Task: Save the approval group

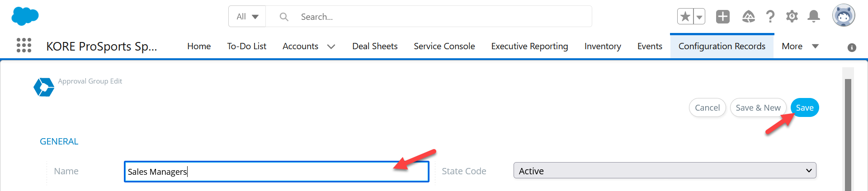Action: click(x=805, y=107)
